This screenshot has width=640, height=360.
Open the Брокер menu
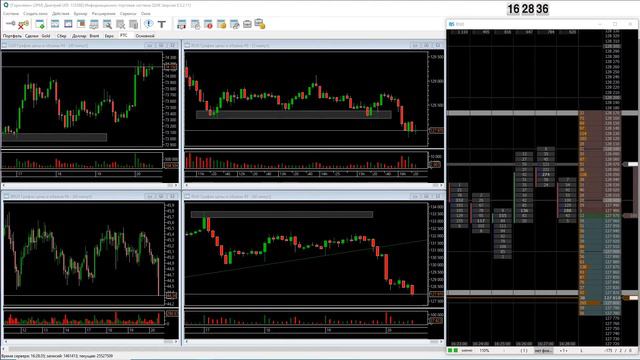(80, 13)
